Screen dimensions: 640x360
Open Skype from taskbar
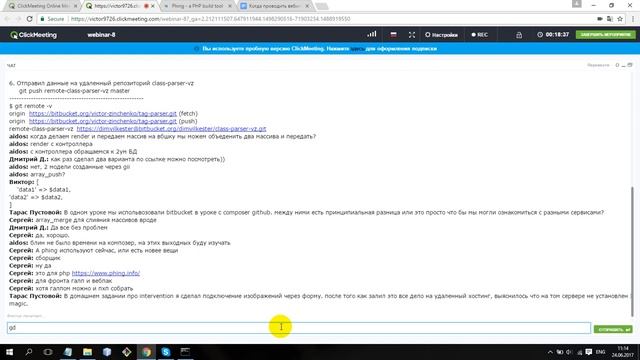click(x=166, y=352)
